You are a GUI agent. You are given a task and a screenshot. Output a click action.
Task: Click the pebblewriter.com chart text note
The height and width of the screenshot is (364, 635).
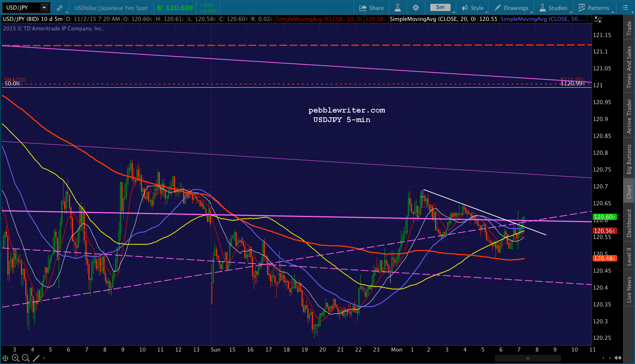click(347, 110)
